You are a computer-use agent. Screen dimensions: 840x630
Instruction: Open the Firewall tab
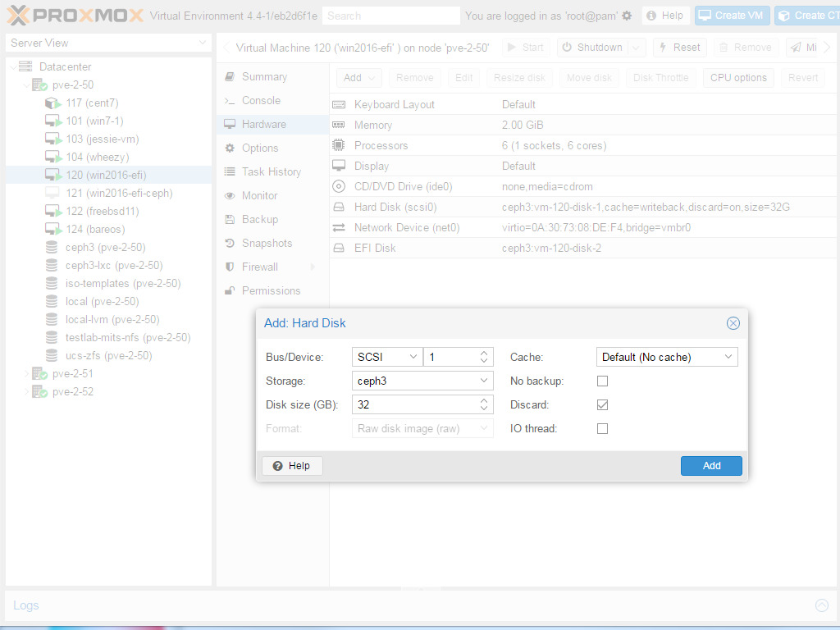[x=272, y=267]
